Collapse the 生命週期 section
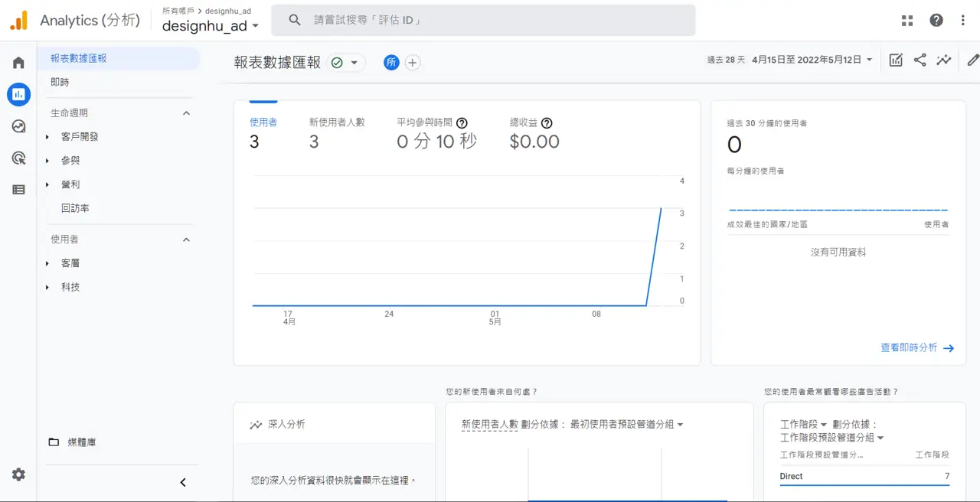980x502 pixels. [x=186, y=113]
